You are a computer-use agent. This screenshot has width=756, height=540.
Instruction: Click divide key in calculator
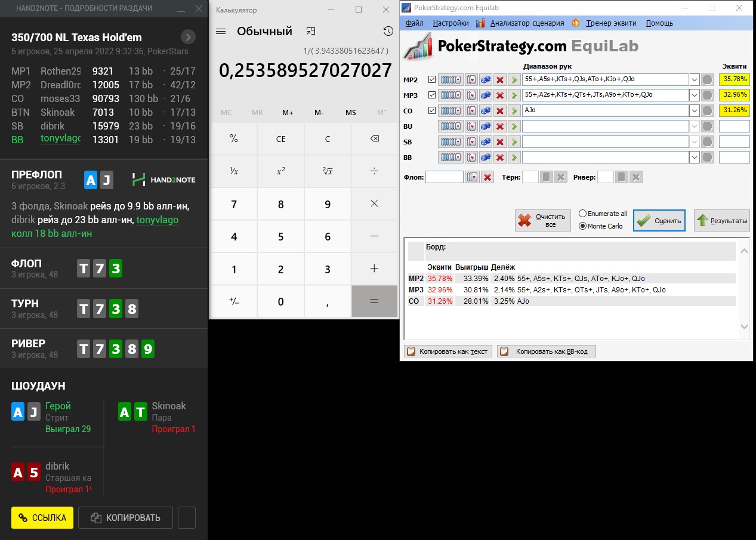tap(374, 171)
